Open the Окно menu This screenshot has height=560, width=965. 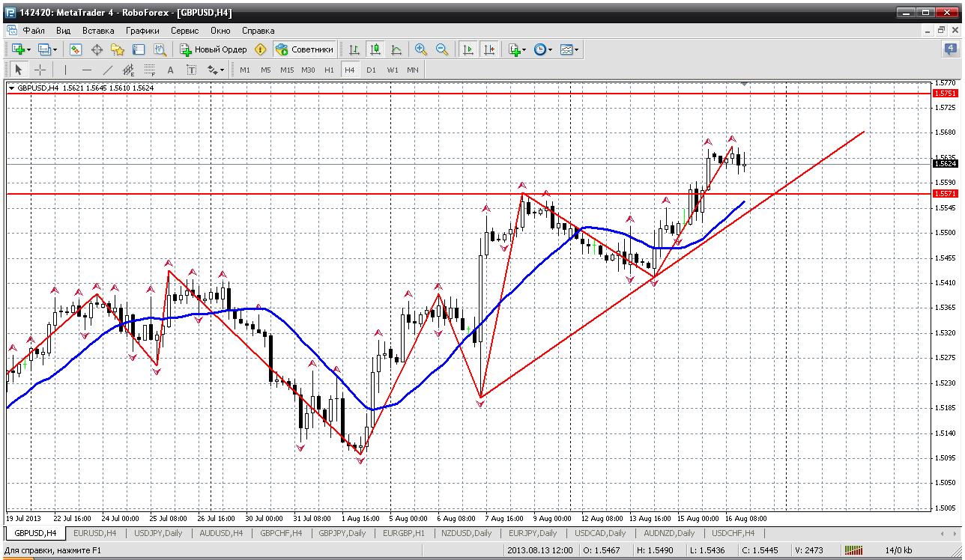point(220,31)
